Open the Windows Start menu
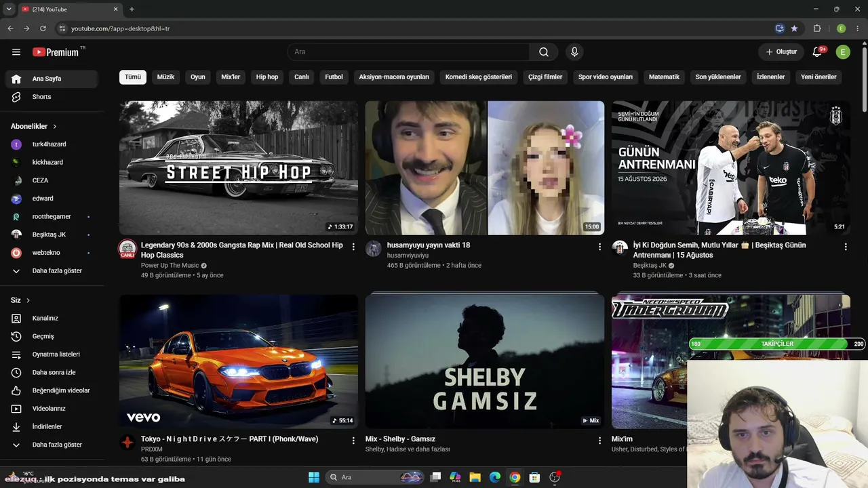 click(x=314, y=477)
